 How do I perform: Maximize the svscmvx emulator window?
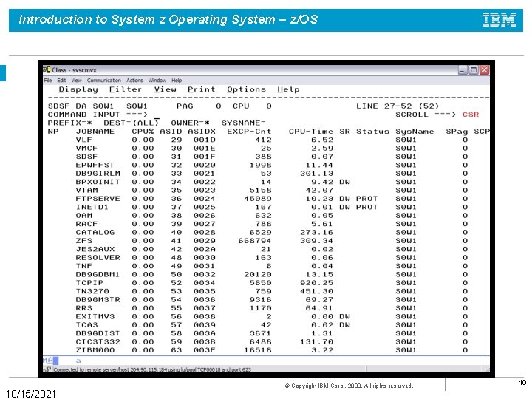(x=474, y=70)
